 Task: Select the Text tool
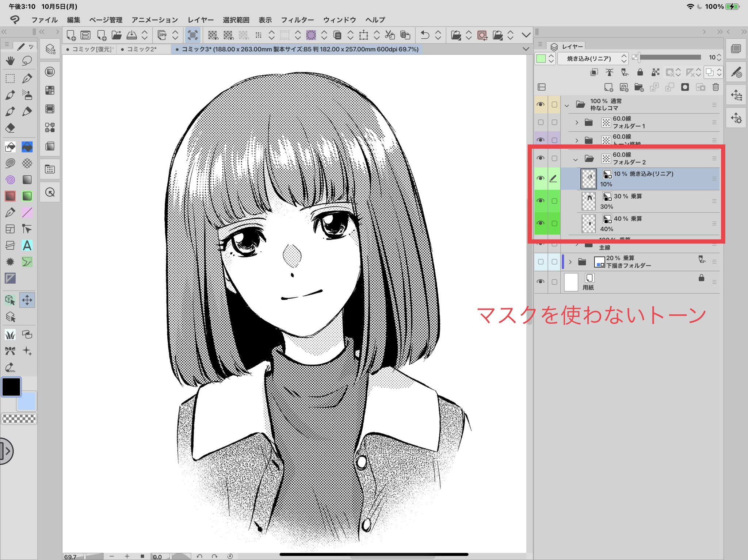click(x=27, y=245)
